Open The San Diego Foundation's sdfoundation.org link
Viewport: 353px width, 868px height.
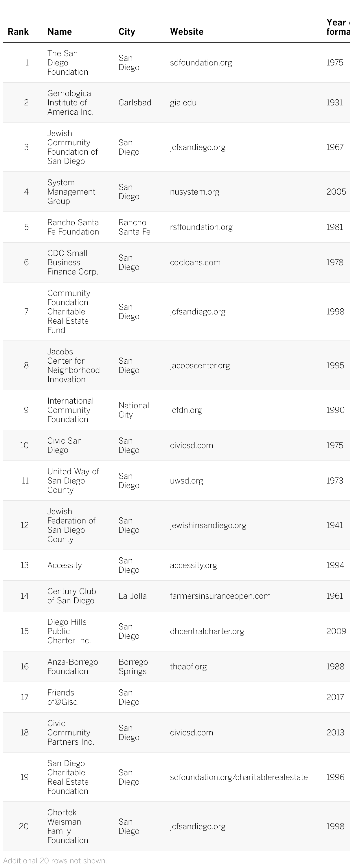pos(201,63)
